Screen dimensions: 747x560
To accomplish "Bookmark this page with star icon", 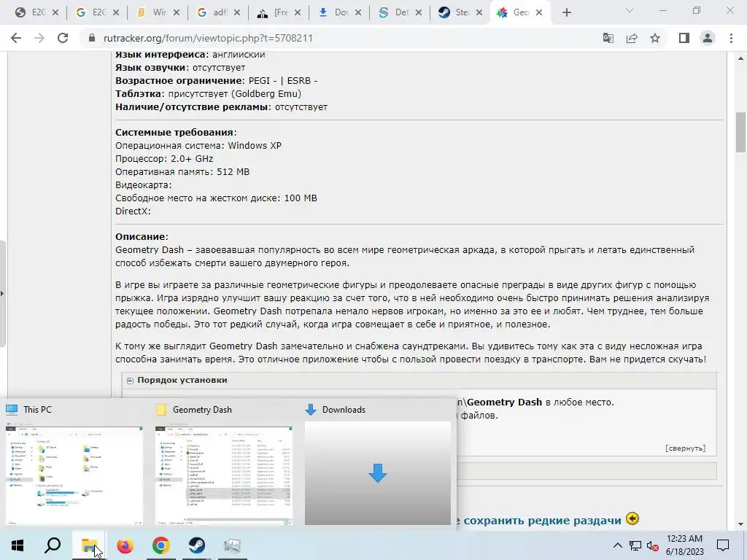I will (x=655, y=38).
